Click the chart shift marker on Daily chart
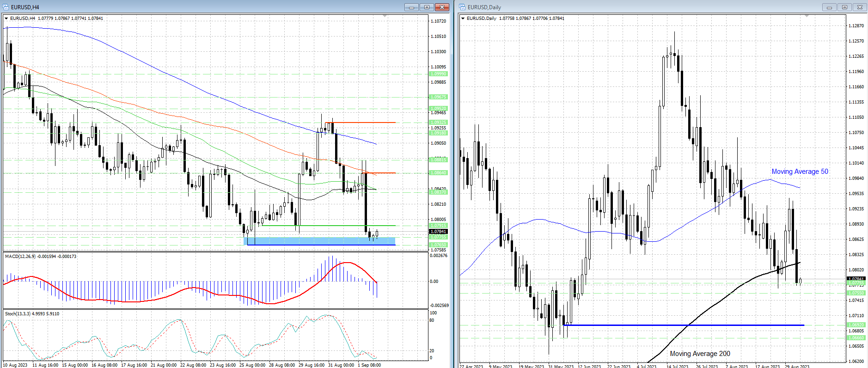This screenshot has width=868, height=368. [x=807, y=16]
